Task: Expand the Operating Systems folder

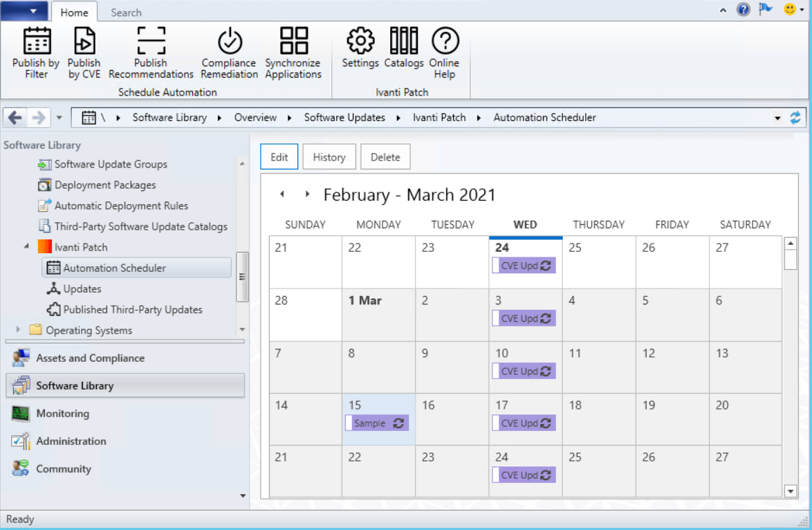Action: click(x=18, y=330)
